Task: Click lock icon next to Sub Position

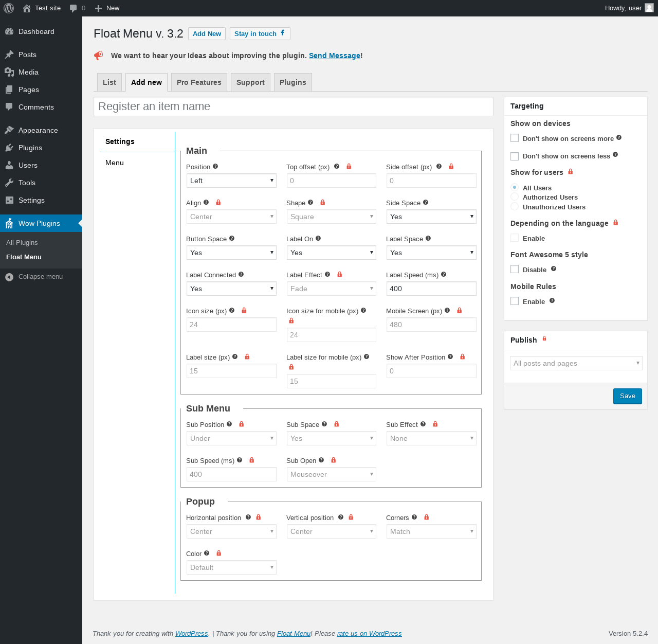Action: coord(242,424)
